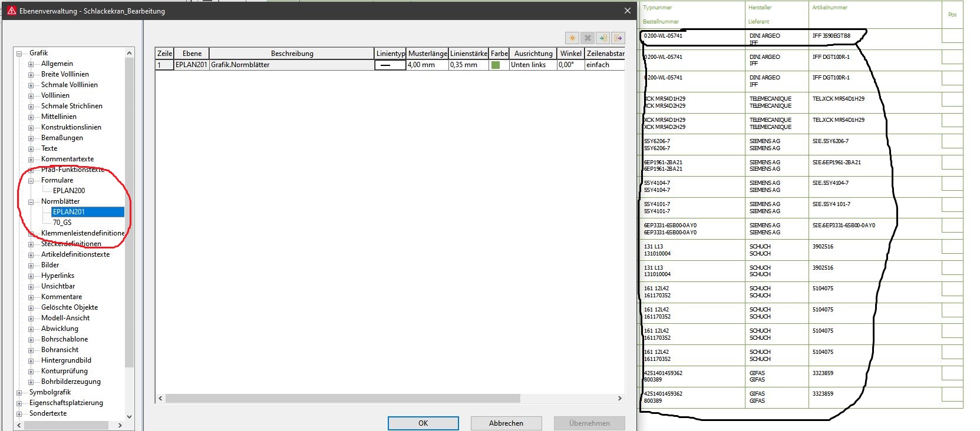Click 'SIE.6EP3331-6SB00-0AY0' article number
The height and width of the screenshot is (431, 980).
[x=843, y=226]
